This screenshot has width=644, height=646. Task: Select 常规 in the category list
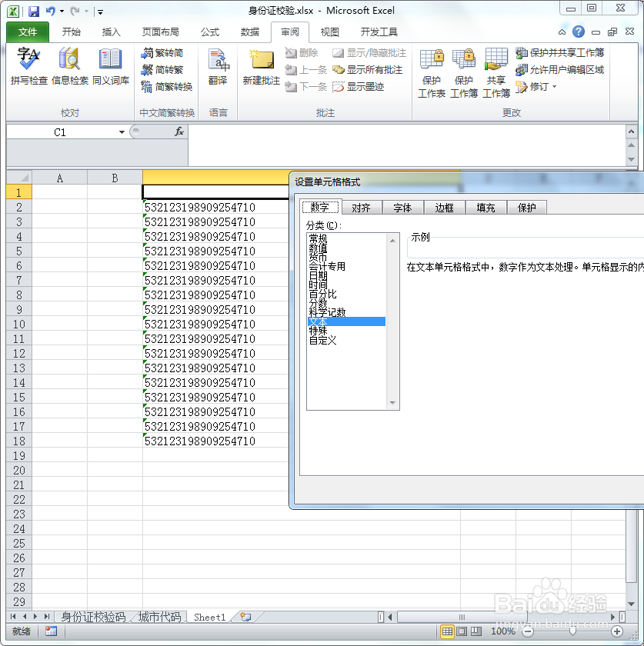(x=318, y=238)
